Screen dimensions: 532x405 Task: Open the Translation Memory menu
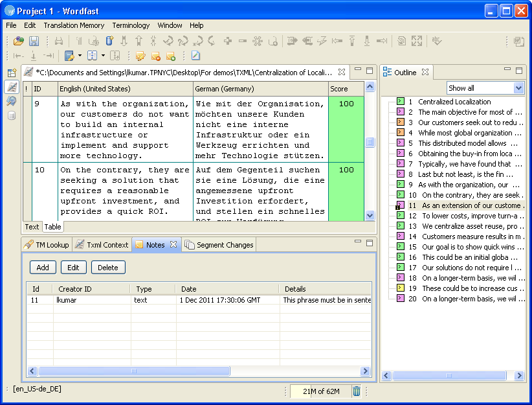[74, 25]
